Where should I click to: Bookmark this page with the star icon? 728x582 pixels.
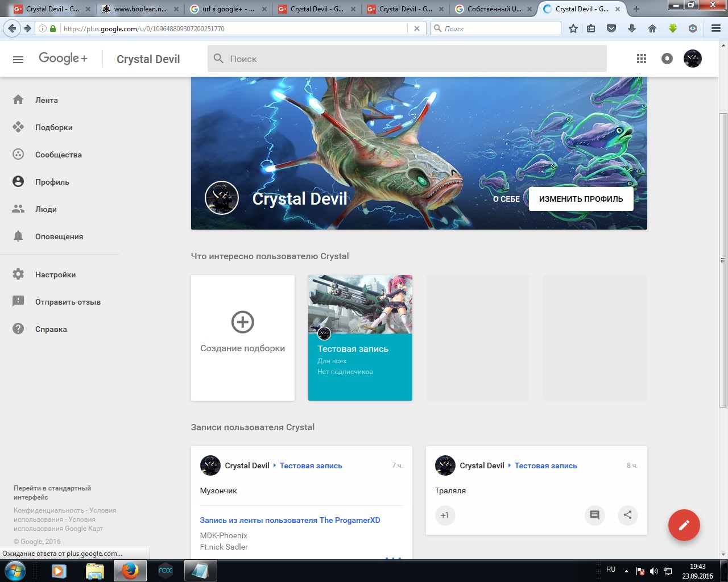573,28
